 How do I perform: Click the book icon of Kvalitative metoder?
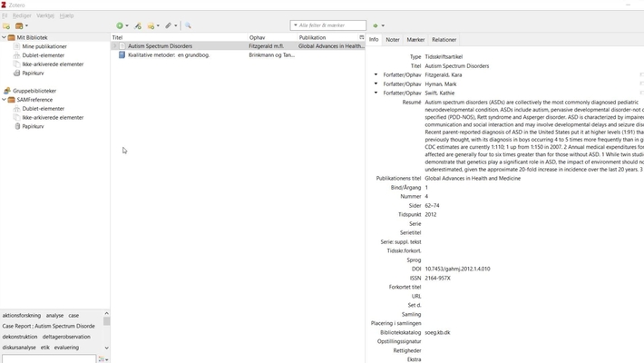[x=122, y=54]
